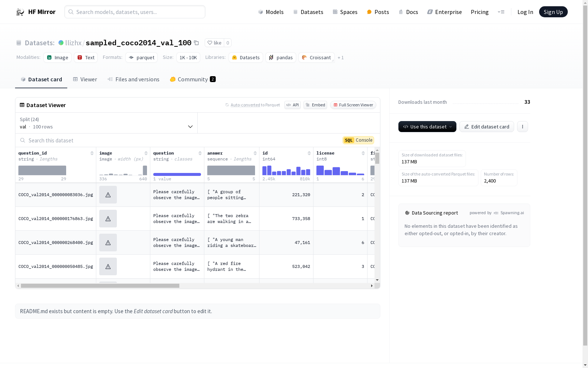
Task: Go to Datasets in top navigation
Action: (x=308, y=12)
